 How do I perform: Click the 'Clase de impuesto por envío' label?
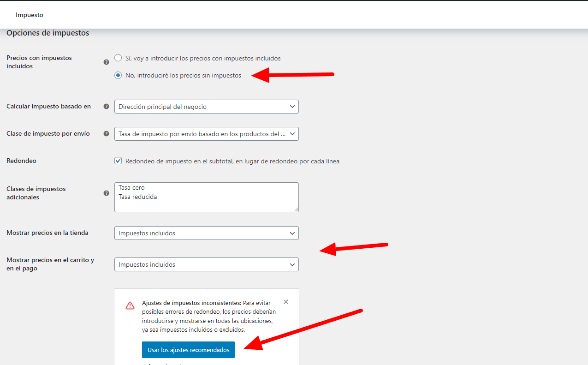tap(48, 134)
